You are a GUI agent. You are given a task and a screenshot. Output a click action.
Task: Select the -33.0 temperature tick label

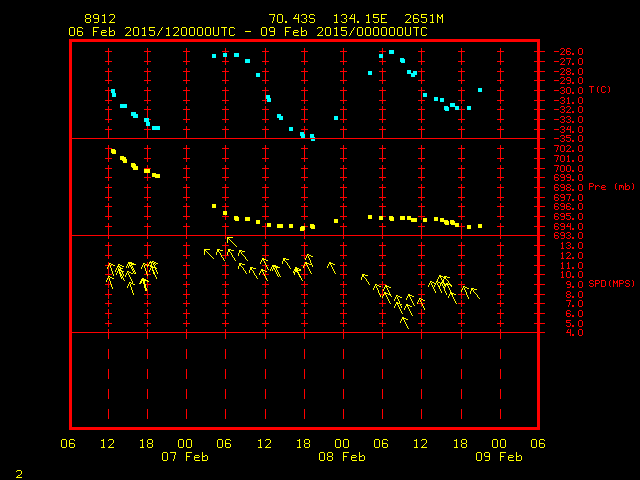click(x=569, y=120)
